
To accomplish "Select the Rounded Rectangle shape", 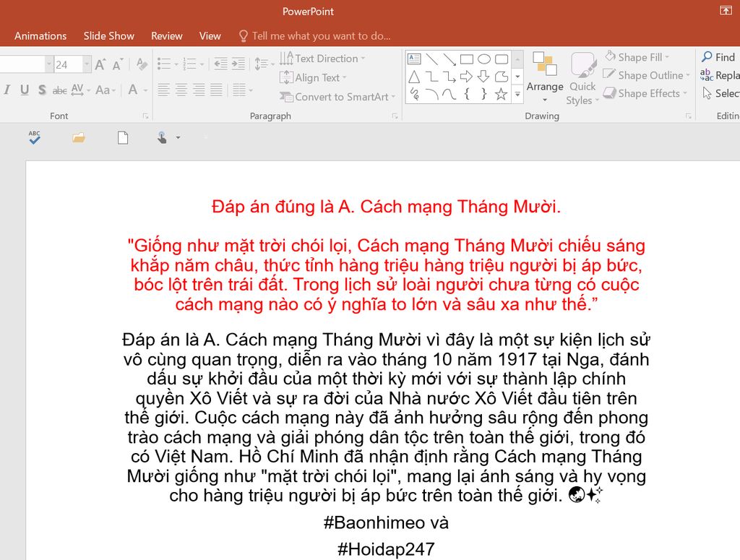I will click(502, 59).
